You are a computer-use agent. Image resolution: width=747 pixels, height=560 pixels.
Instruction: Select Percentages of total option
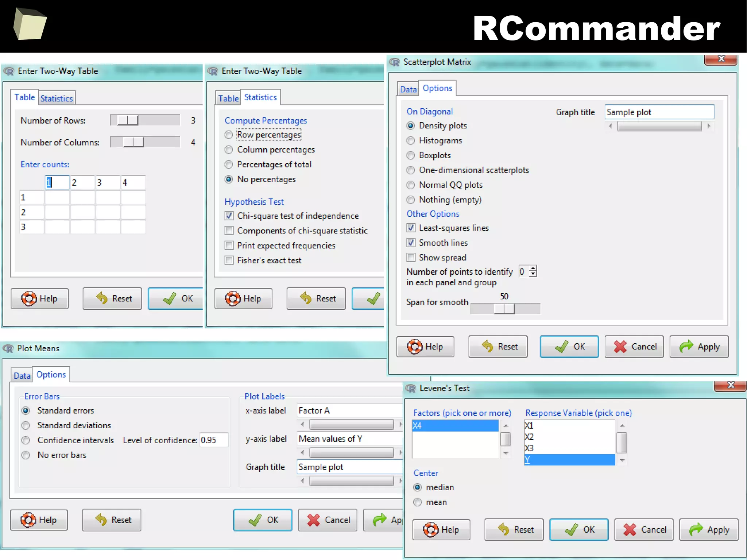tap(229, 165)
